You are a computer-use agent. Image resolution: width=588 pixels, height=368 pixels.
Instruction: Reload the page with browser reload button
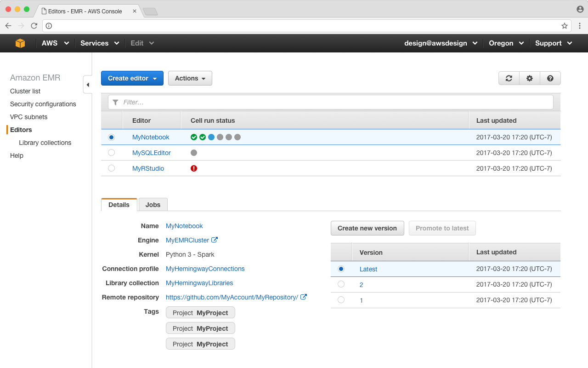(34, 26)
